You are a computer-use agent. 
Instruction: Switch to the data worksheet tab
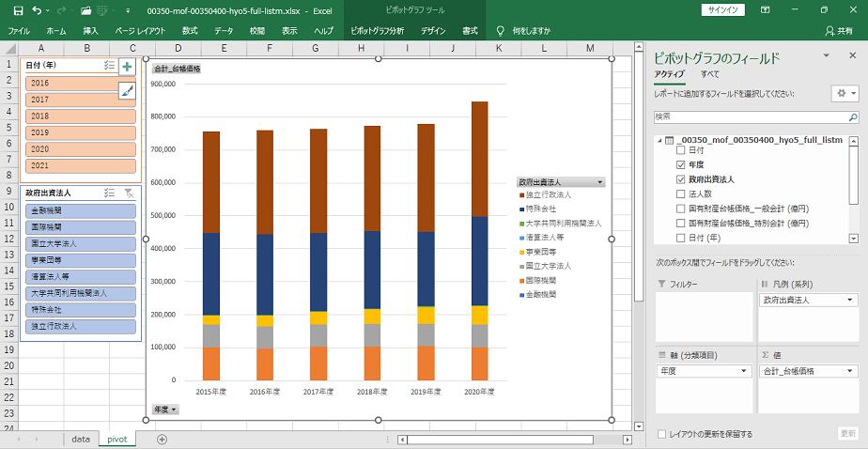click(x=81, y=439)
